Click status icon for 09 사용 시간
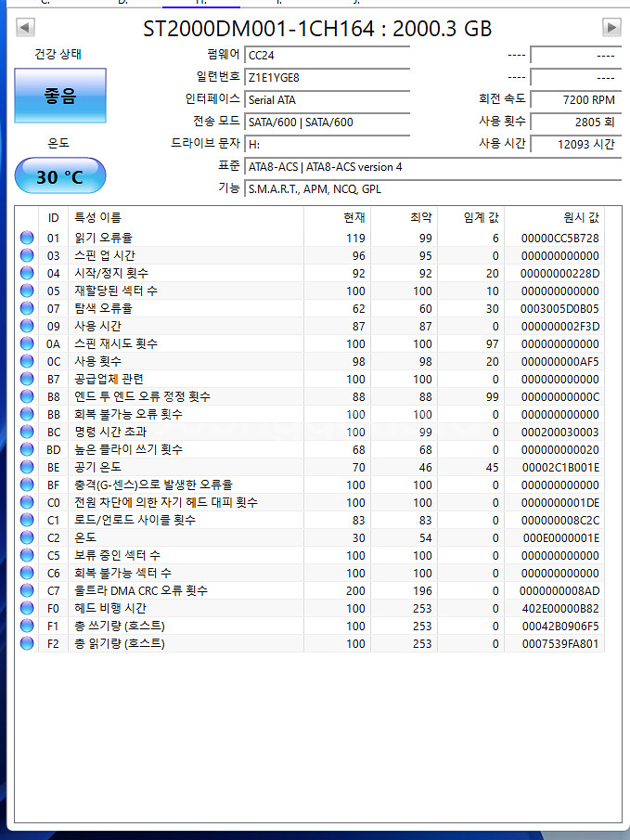The height and width of the screenshot is (840, 630). pyautogui.click(x=27, y=326)
